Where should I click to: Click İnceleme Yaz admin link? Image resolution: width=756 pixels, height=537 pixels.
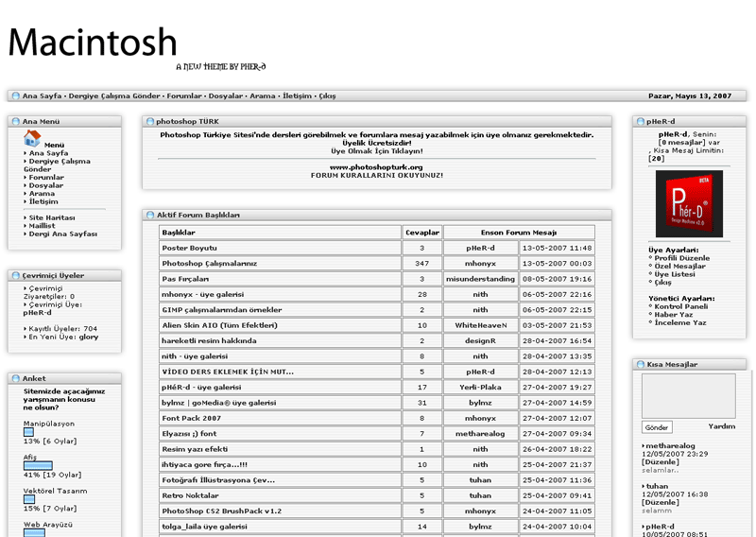pos(680,322)
